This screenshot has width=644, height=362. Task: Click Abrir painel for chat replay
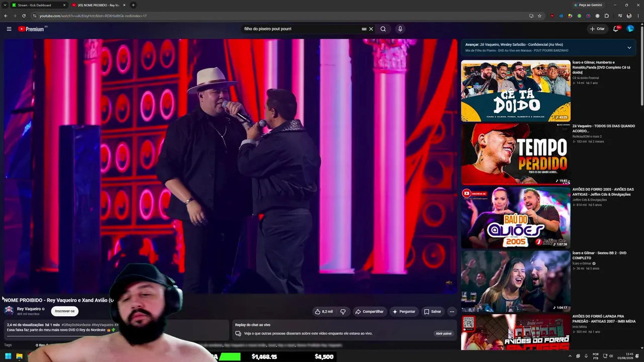443,333
